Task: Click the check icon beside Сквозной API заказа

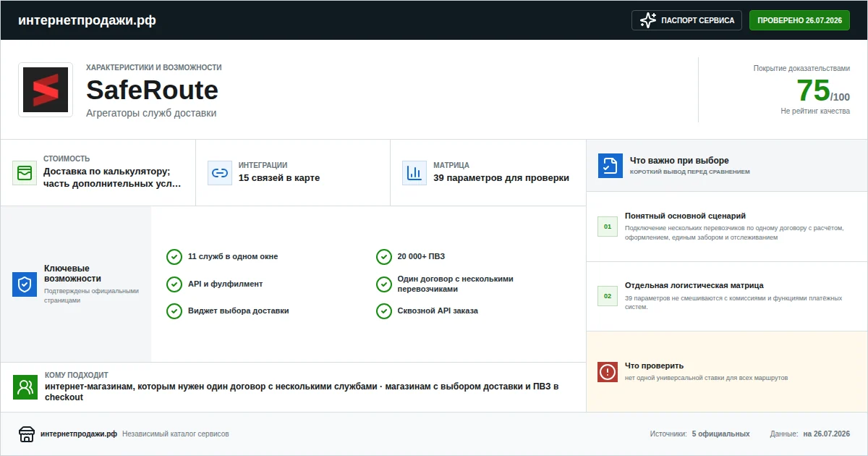Action: point(384,311)
